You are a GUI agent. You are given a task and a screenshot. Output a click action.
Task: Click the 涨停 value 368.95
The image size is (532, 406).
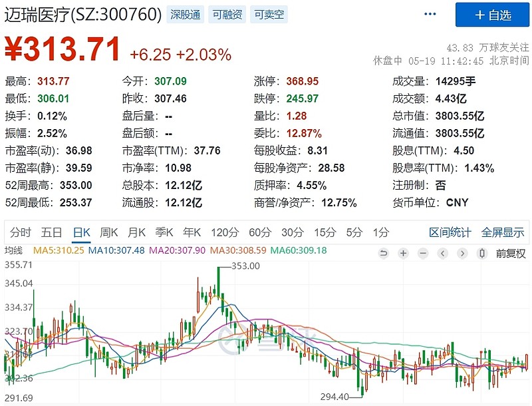[x=303, y=81]
